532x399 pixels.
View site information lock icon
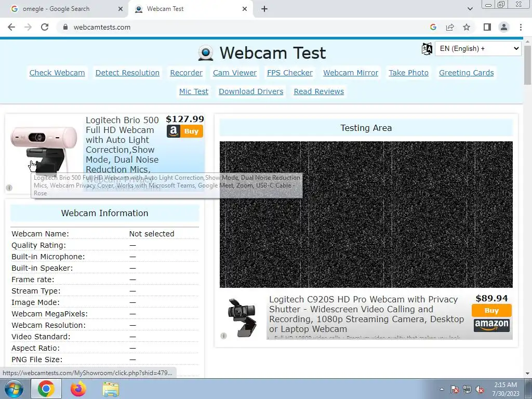tap(65, 27)
